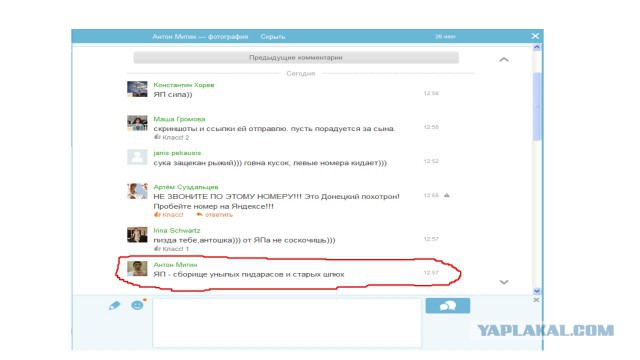Click the pencil edit icon beside the comment box
This screenshot has width=640, height=360.
115,305
